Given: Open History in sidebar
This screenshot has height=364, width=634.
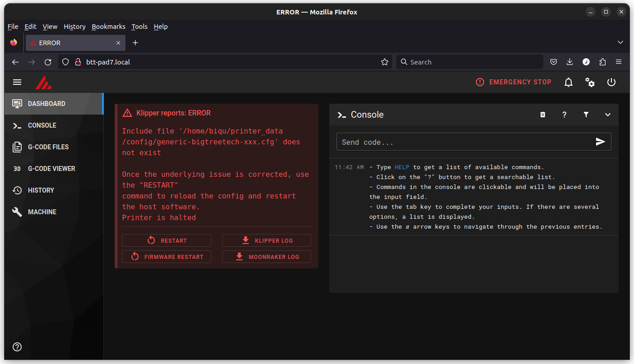Looking at the screenshot, I should [x=54, y=190].
